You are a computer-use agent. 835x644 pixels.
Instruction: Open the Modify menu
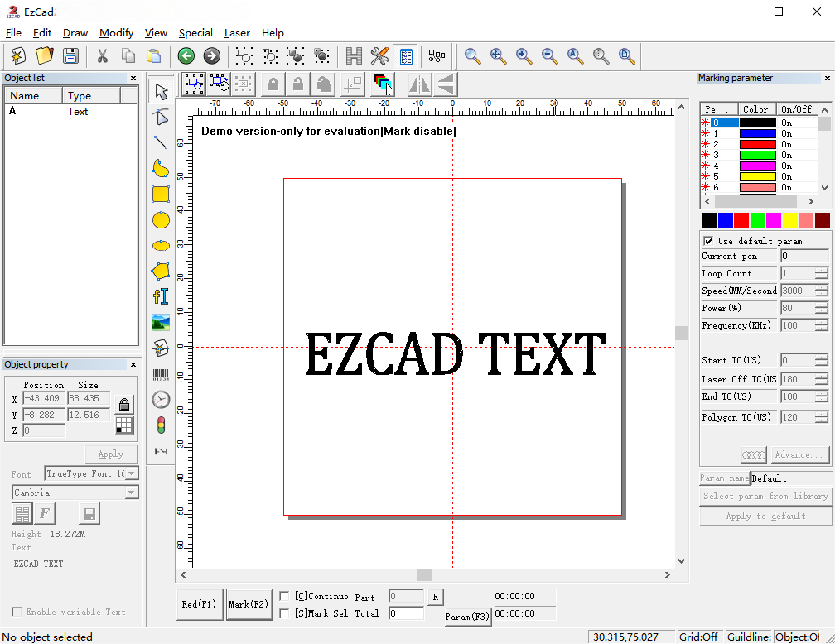[x=116, y=33]
